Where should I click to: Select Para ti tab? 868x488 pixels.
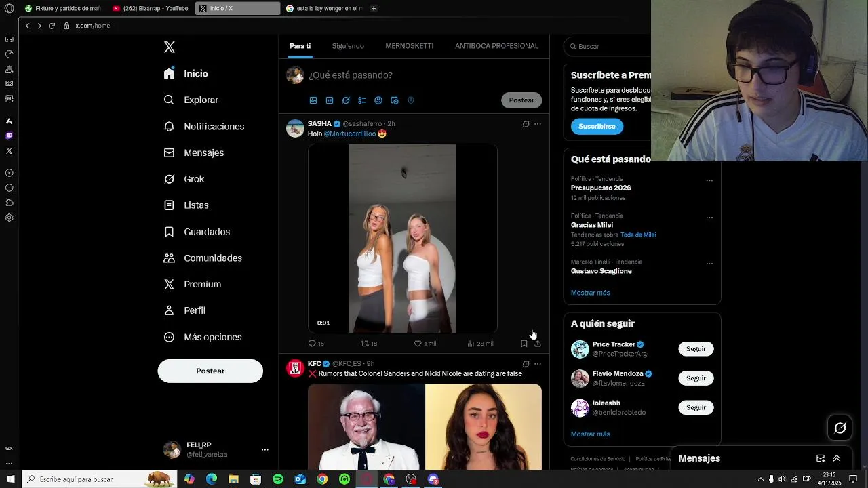click(x=300, y=46)
